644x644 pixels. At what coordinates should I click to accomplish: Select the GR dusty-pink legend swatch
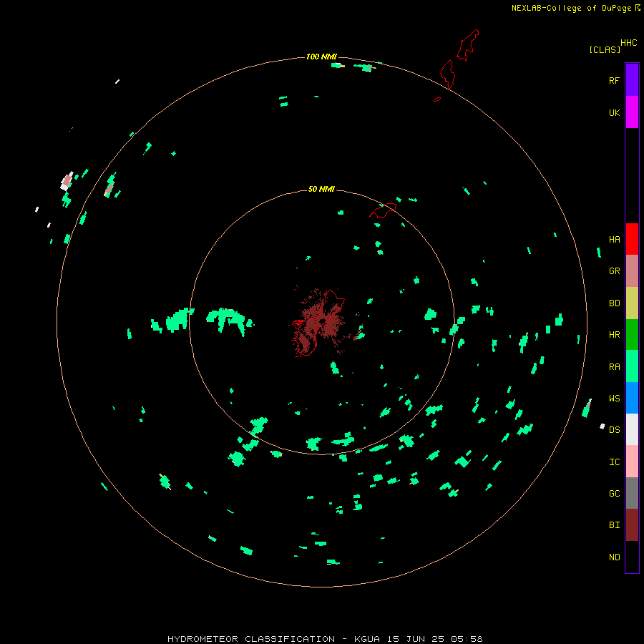pos(632,271)
